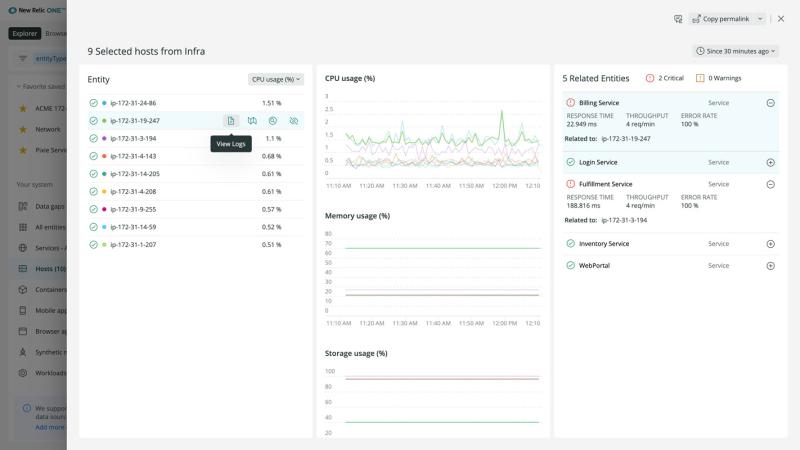
Task: Toggle the check circle for ip-172-31-4-143
Action: pyautogui.click(x=93, y=156)
